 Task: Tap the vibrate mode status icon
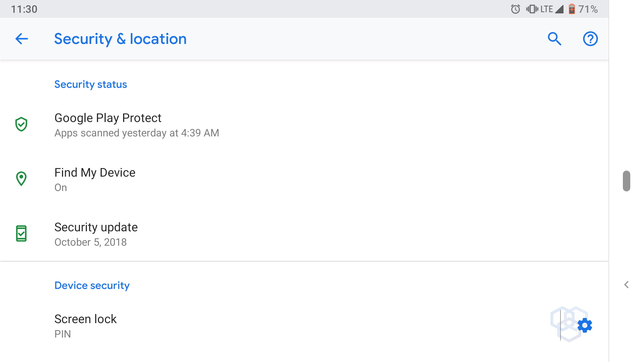(532, 9)
